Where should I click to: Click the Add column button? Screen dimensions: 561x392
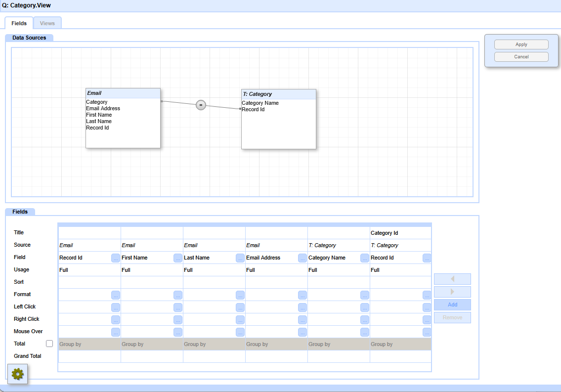click(452, 305)
